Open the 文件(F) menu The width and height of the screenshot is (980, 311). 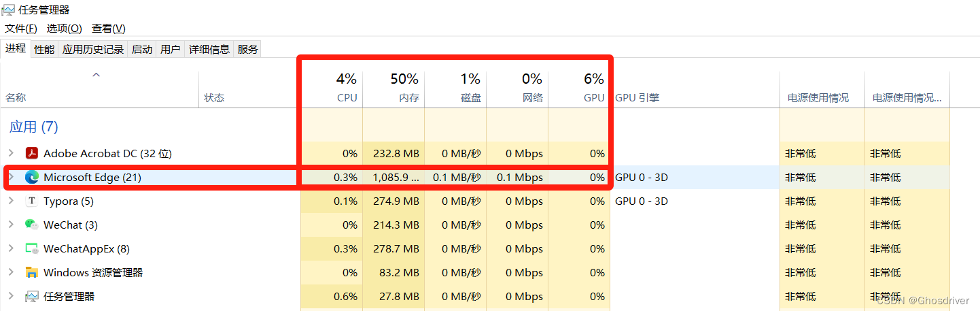(x=21, y=28)
